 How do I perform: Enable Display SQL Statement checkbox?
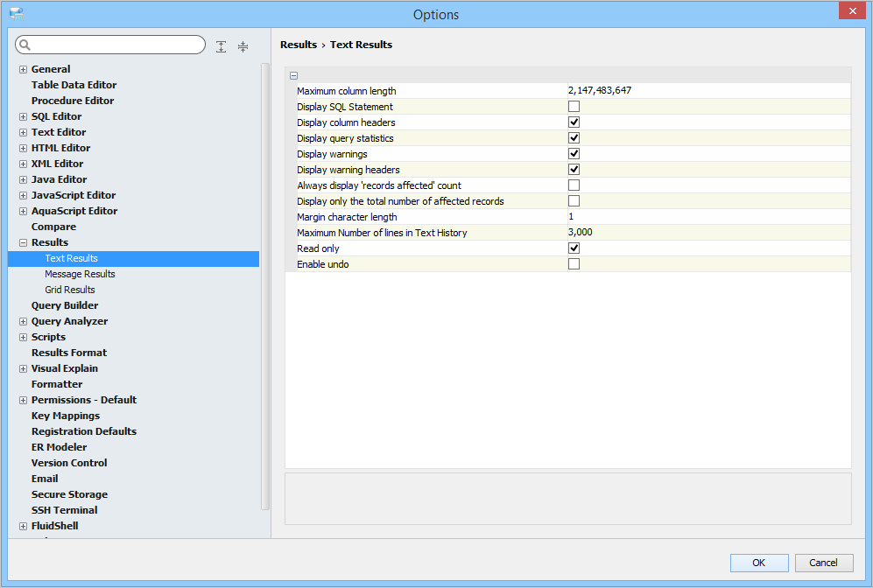pyautogui.click(x=574, y=107)
